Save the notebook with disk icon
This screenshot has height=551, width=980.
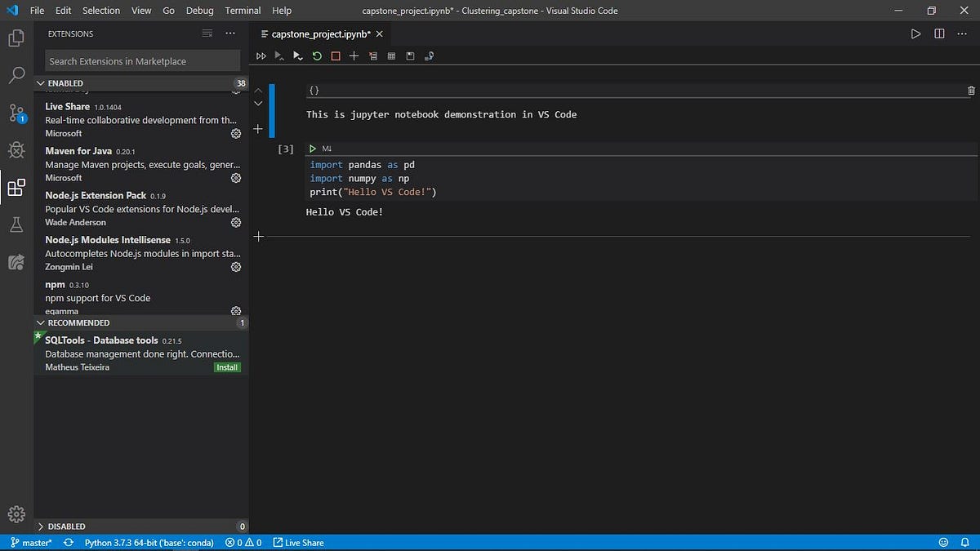[x=410, y=56]
